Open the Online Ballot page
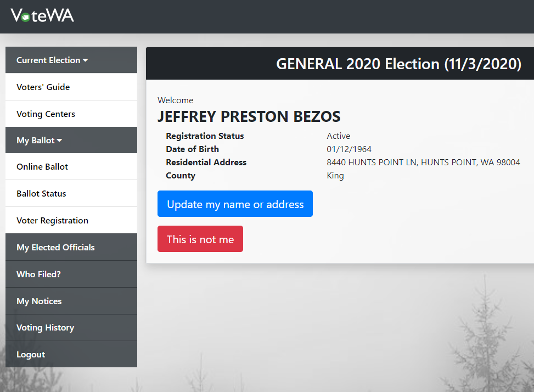The height and width of the screenshot is (392, 534). 71,166
